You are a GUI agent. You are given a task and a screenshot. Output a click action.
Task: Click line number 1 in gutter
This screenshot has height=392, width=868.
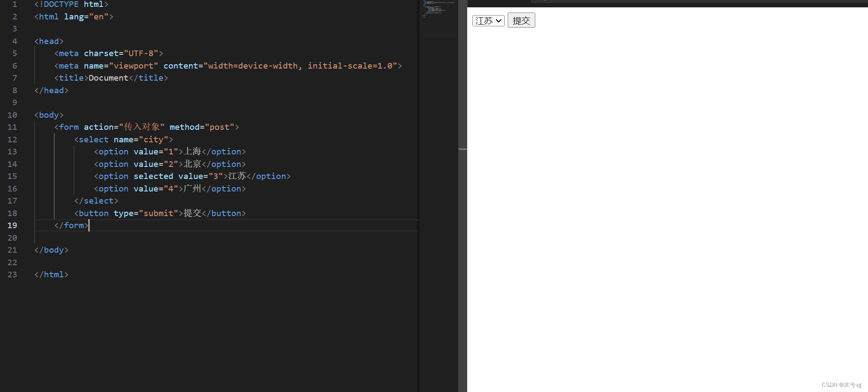pyautogui.click(x=15, y=4)
